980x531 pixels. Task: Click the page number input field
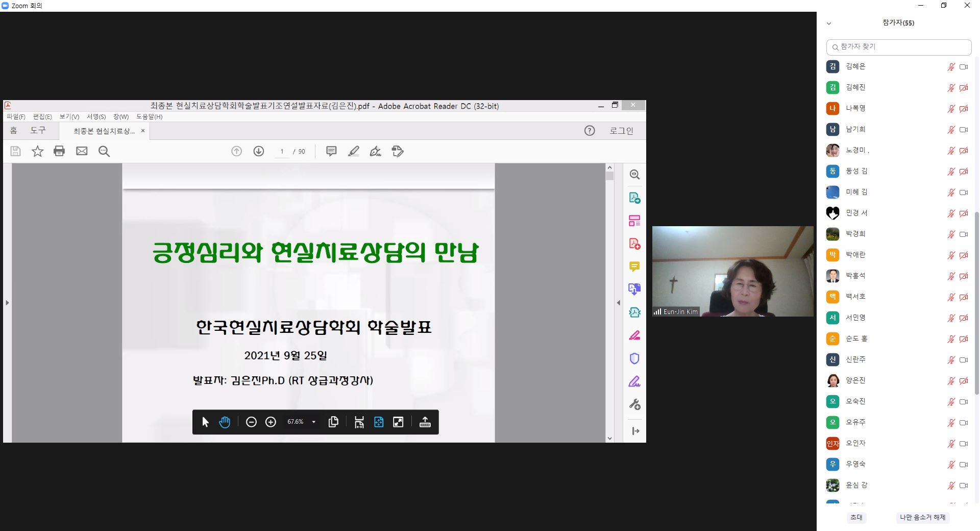point(282,152)
